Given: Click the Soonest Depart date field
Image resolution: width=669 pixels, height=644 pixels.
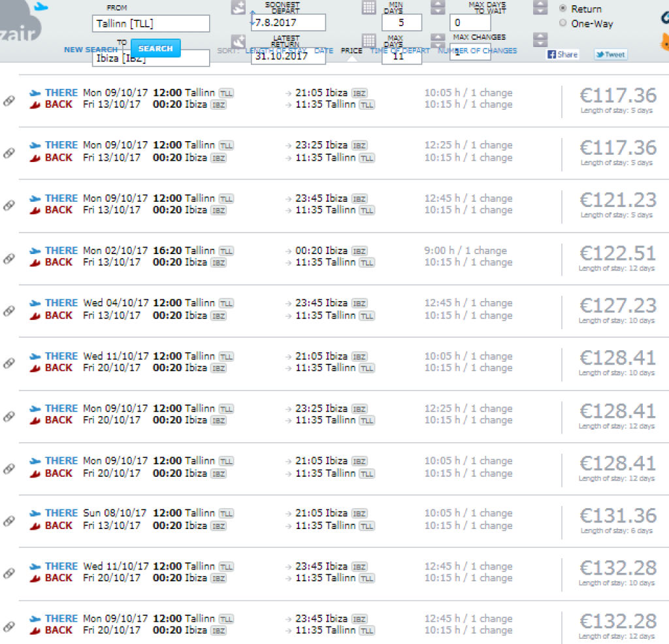Looking at the screenshot, I should (x=288, y=23).
